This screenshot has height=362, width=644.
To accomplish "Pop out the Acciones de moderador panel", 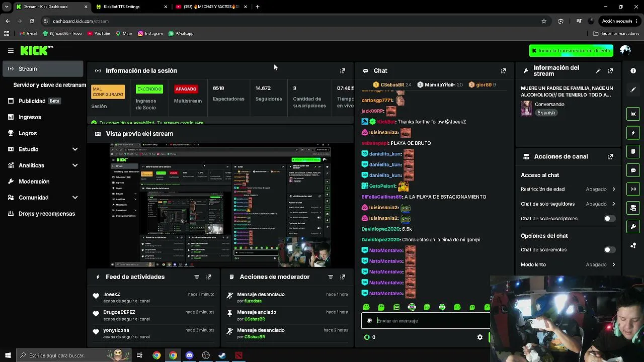I will click(343, 277).
